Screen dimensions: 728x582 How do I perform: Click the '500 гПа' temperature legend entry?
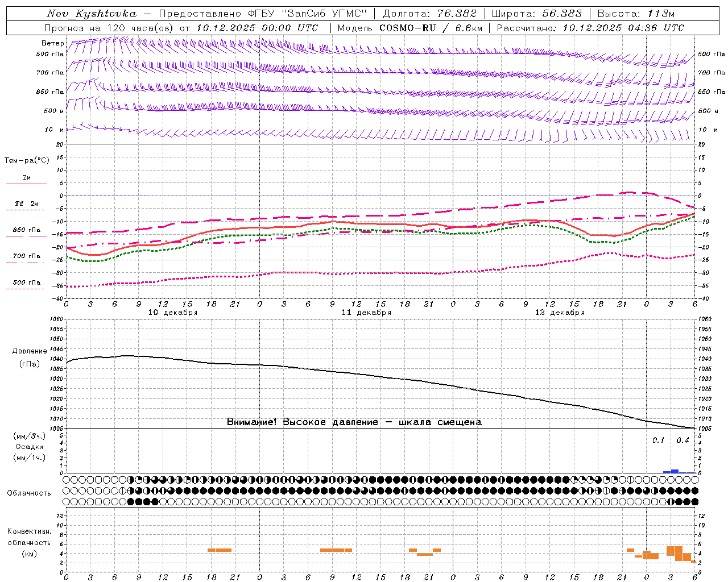tap(27, 282)
